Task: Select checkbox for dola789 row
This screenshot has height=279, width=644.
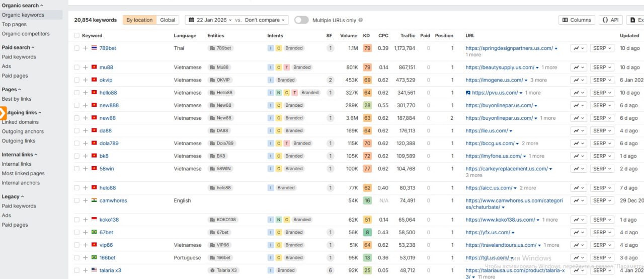Action: coord(76,144)
